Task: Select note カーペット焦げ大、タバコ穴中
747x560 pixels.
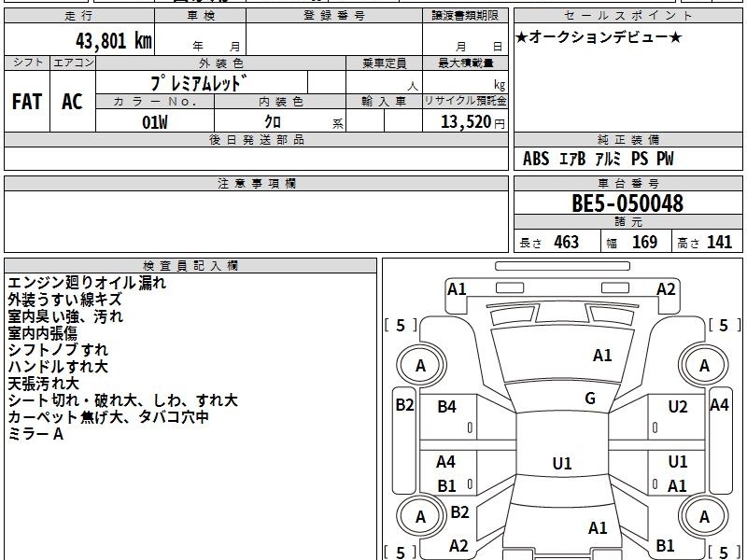Action: click(108, 416)
